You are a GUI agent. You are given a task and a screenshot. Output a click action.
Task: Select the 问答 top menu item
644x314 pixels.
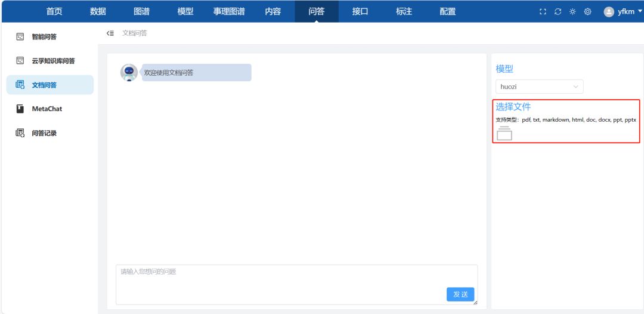[317, 11]
